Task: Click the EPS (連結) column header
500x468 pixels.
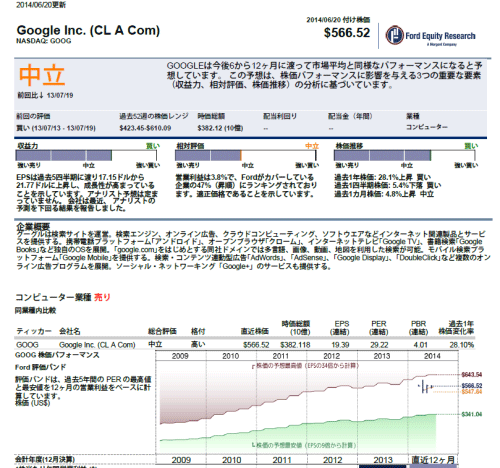Action: [340, 328]
